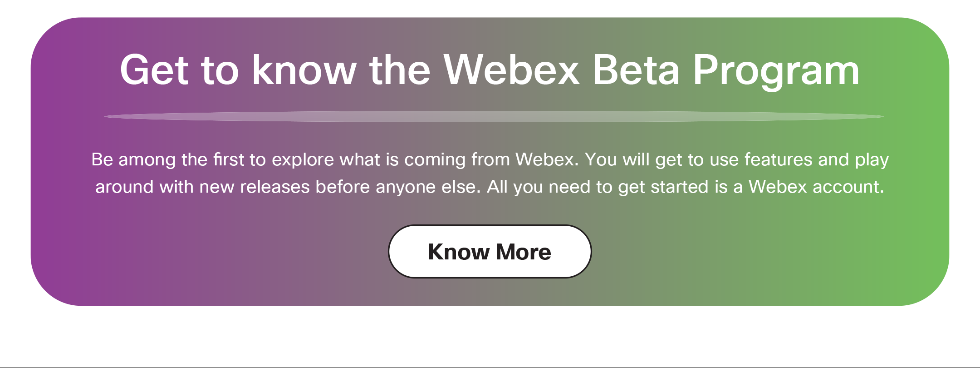The height and width of the screenshot is (368, 980).
Task: Click the word "know" in the heading
Action: click(x=304, y=70)
